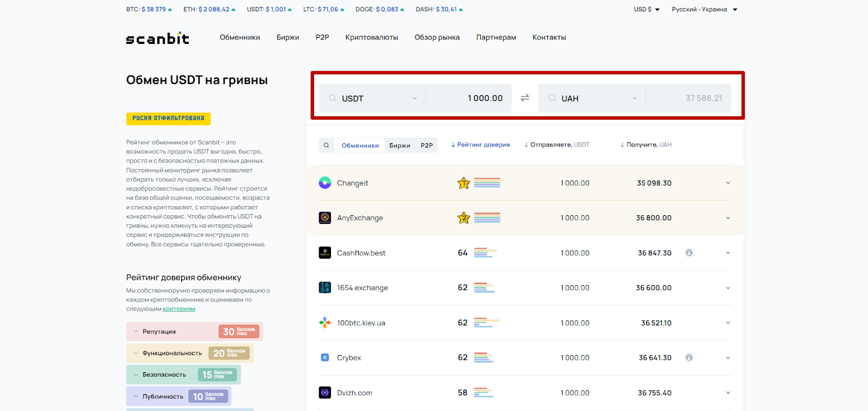Open the Русский - Украина language selector

(705, 9)
